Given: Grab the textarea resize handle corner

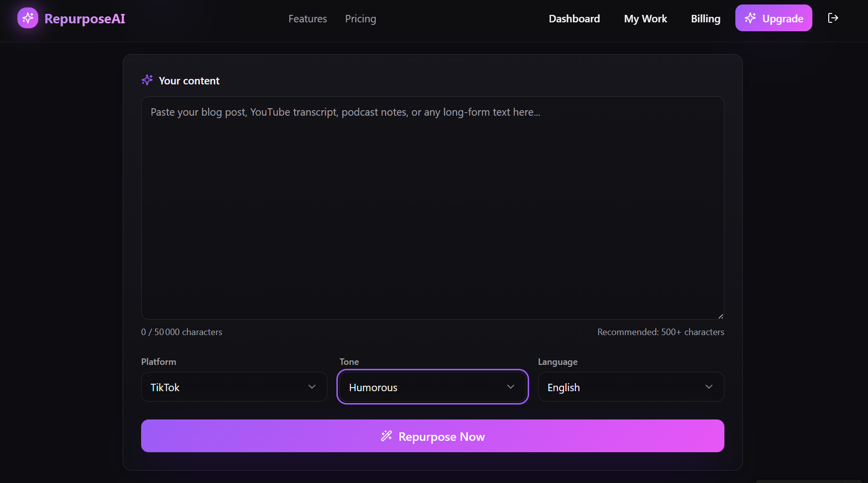Looking at the screenshot, I should pos(720,316).
